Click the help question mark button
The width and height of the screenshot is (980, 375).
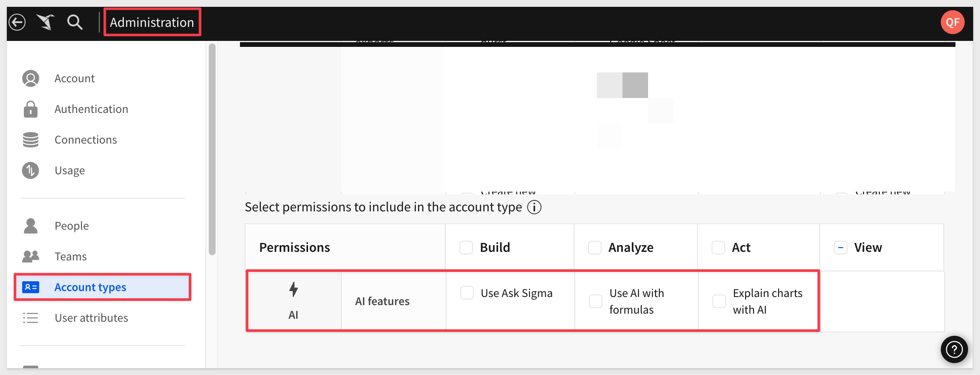tap(954, 349)
